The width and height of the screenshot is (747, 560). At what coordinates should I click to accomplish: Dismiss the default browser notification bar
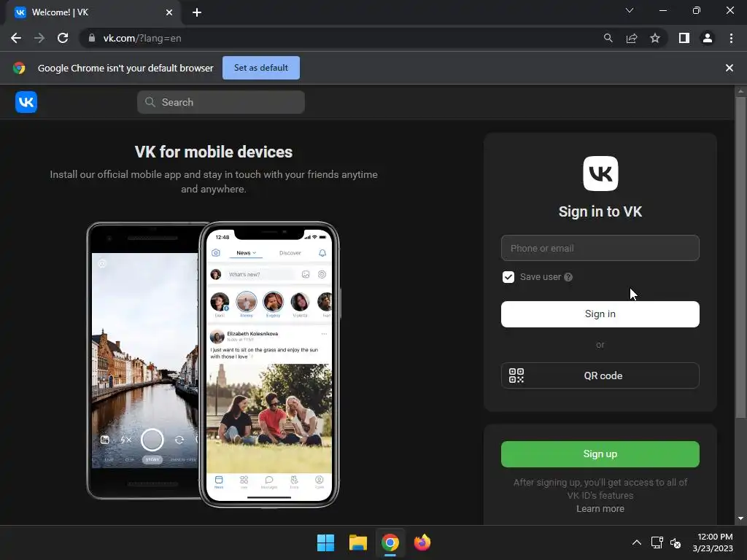point(729,68)
